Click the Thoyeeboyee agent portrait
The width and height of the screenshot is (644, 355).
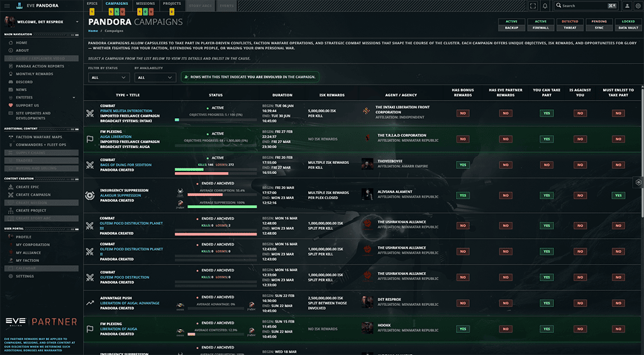click(367, 164)
